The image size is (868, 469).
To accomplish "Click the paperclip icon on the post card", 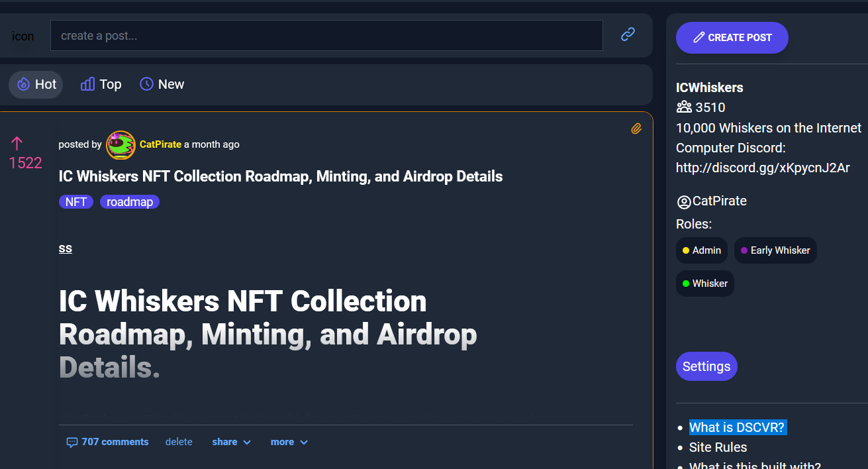I will [636, 129].
